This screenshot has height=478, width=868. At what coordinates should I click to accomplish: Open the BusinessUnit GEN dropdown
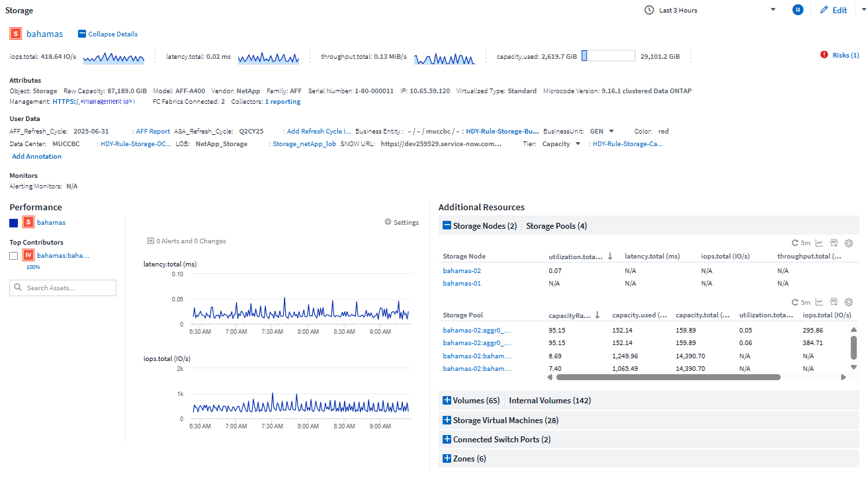(612, 131)
